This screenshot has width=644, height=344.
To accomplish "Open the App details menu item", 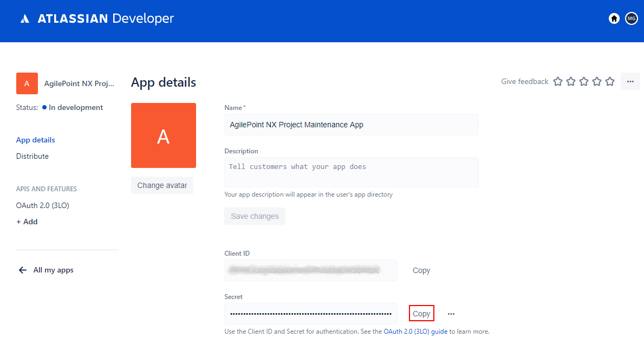I will click(35, 140).
